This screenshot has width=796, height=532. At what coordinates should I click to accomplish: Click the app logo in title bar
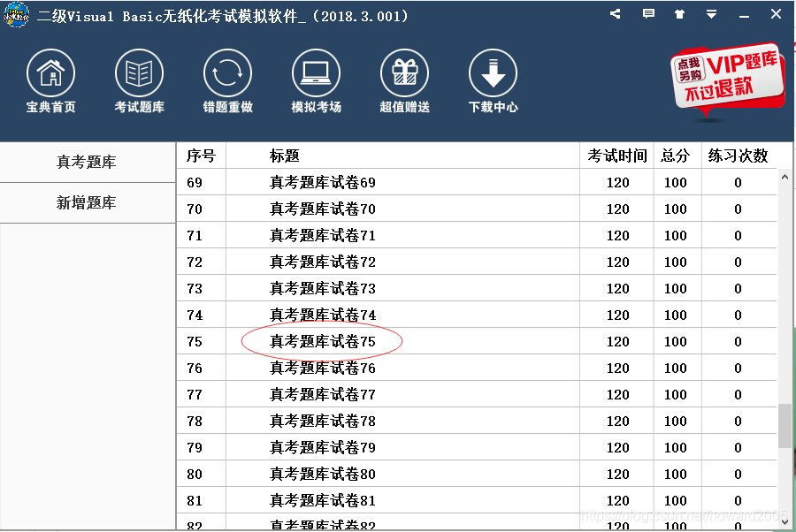16,15
